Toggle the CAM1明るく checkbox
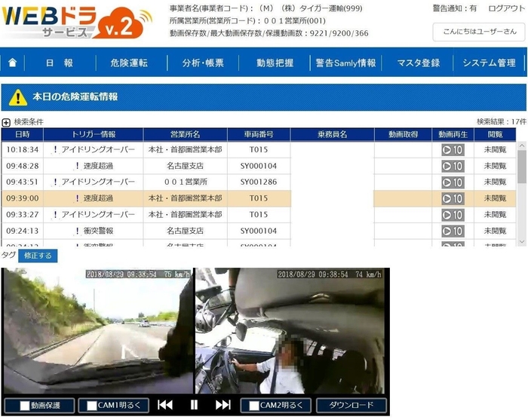 [x=92, y=406]
